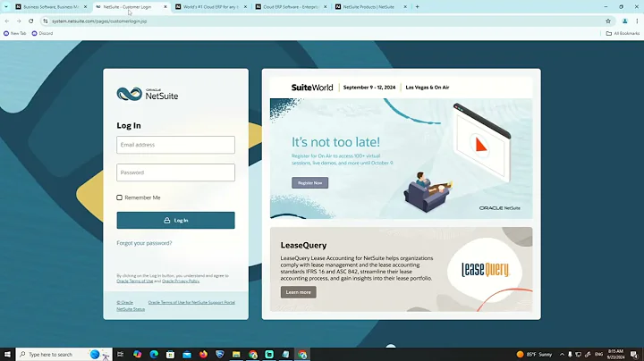644x361 pixels.
Task: Click the browser forward arrow
Action: [19, 21]
